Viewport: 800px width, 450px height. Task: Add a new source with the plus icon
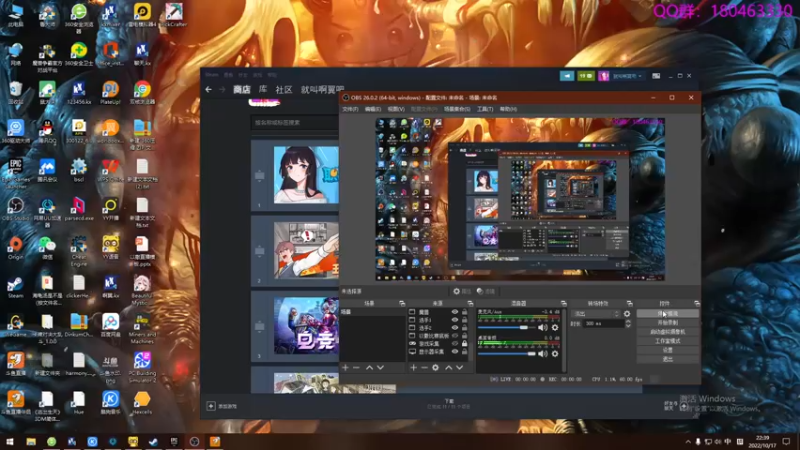tap(413, 367)
